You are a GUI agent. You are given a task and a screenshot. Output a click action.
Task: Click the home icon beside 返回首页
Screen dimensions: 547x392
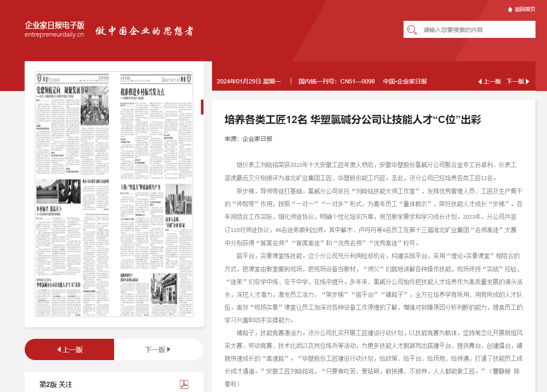point(510,9)
